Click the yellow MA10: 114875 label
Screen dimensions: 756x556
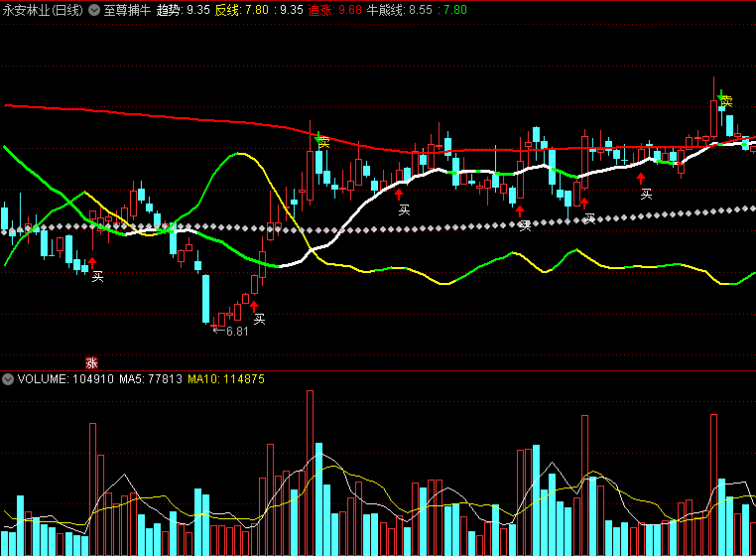coord(226,379)
